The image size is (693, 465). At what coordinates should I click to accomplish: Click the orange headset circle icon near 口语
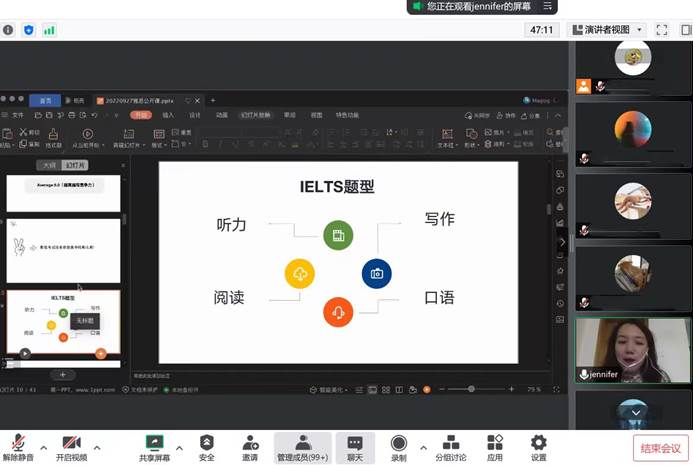(338, 312)
